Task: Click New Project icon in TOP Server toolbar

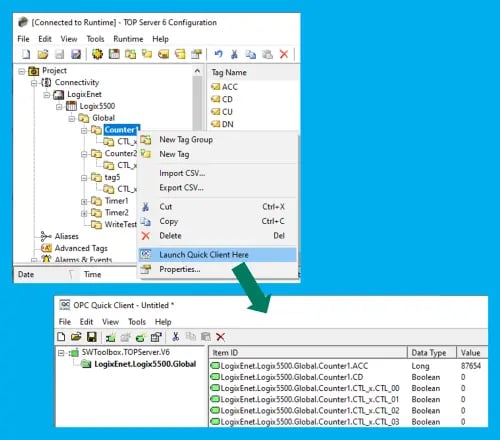Action: pos(26,54)
